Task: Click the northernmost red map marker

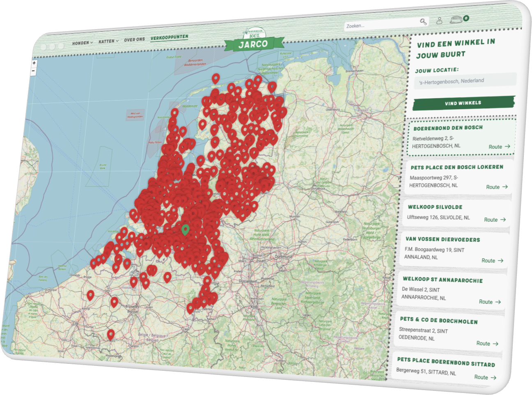Action: pyautogui.click(x=216, y=79)
